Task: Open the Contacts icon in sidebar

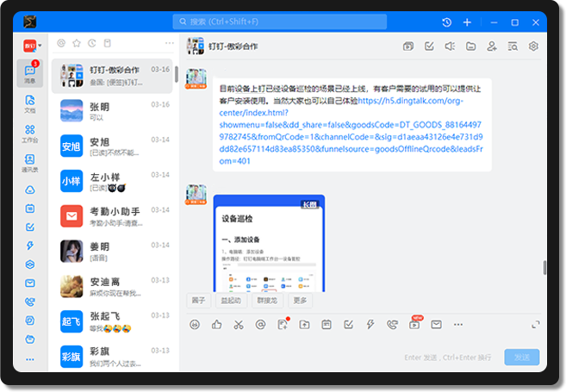Action: (x=30, y=163)
